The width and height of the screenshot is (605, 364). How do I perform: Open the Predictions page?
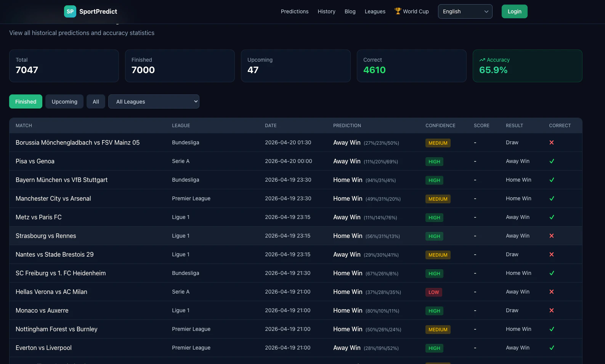pyautogui.click(x=295, y=11)
